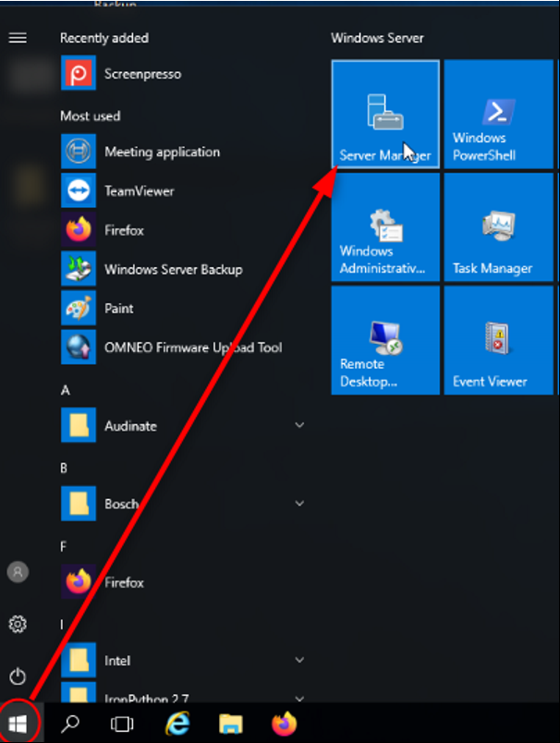
Task: Click the Recently added heading
Action: [104, 38]
